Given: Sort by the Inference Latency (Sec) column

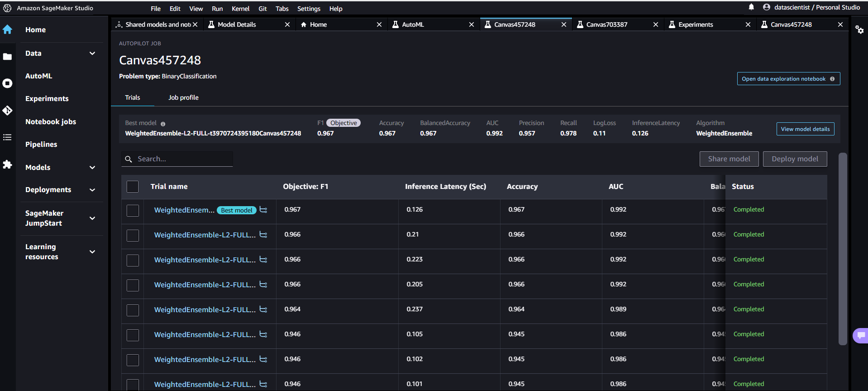Looking at the screenshot, I should (x=445, y=187).
